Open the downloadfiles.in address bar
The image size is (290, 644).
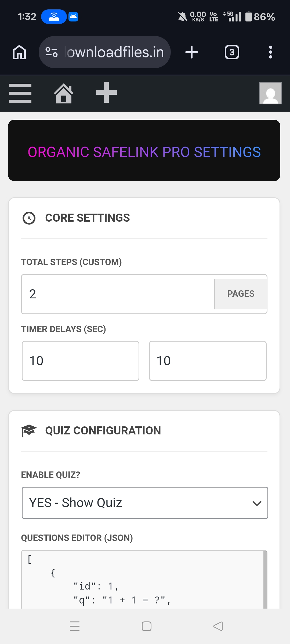105,52
